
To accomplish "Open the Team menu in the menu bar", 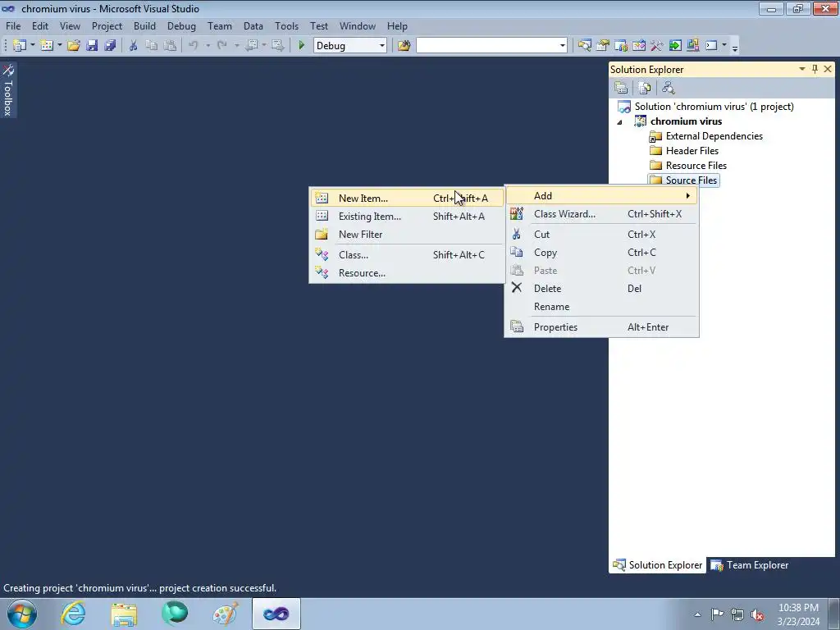I will pyautogui.click(x=220, y=25).
